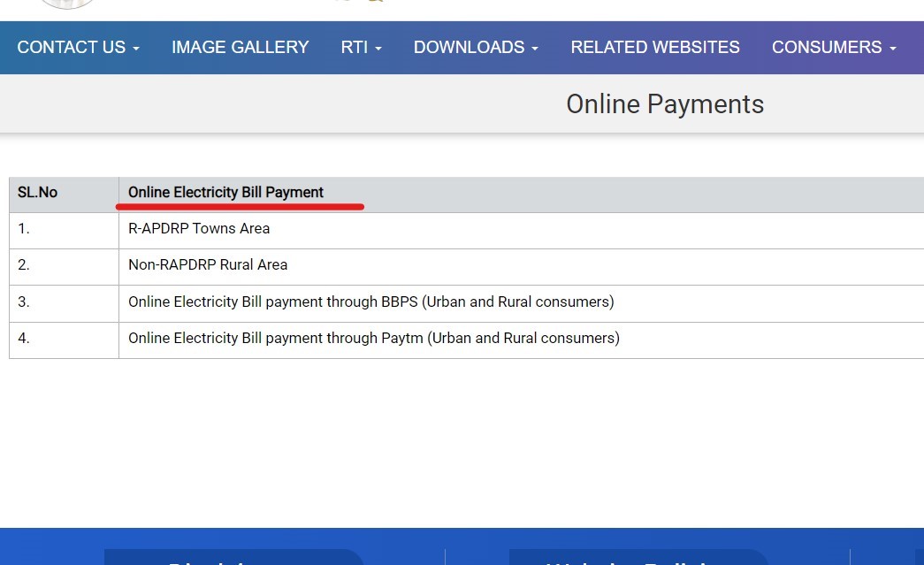Select IMAGE GALLERY from the navigation bar
Image resolution: width=924 pixels, height=565 pixels.
[x=240, y=47]
